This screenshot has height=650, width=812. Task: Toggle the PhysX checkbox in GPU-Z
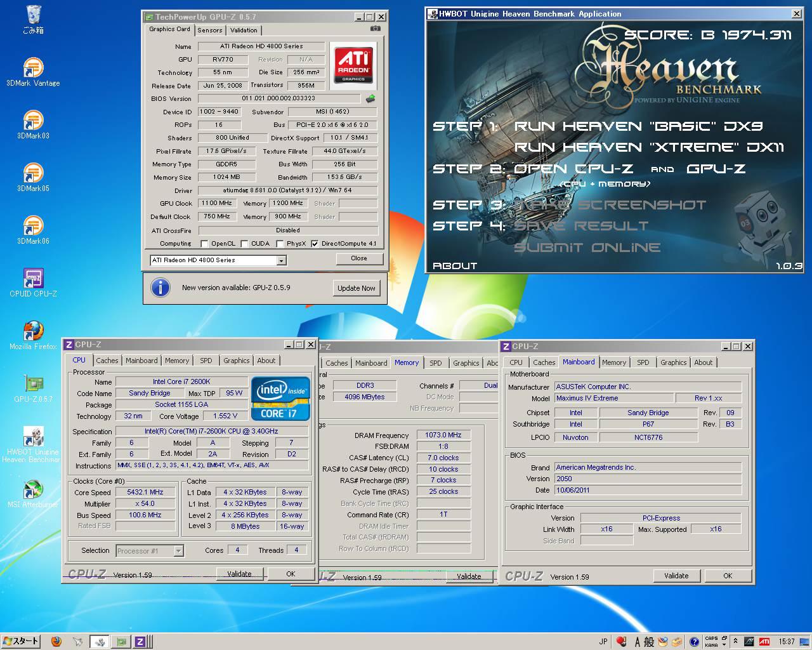tap(280, 244)
